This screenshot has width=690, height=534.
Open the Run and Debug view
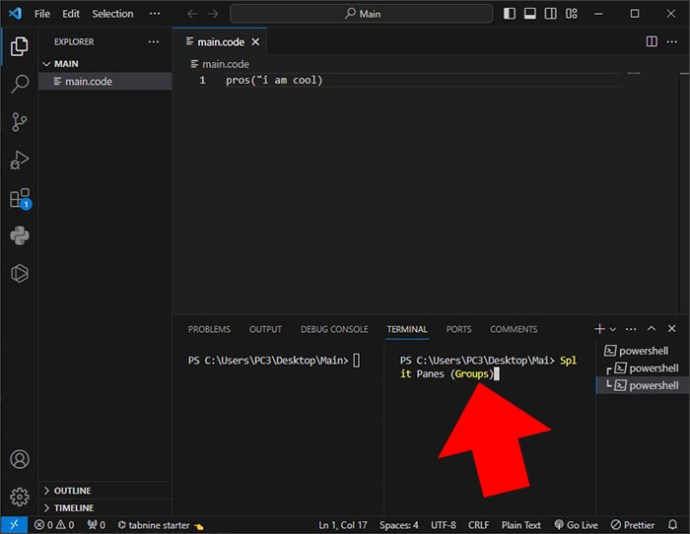[19, 160]
